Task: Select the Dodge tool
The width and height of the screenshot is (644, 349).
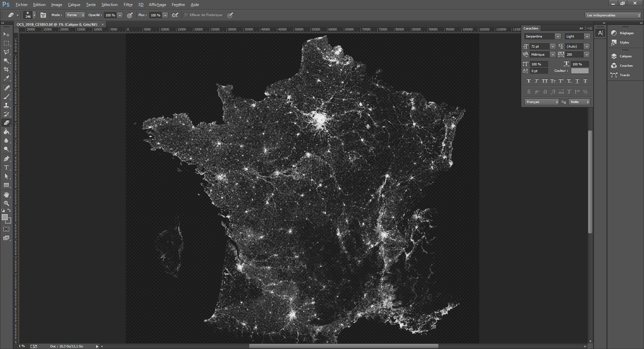Action: 7,149
